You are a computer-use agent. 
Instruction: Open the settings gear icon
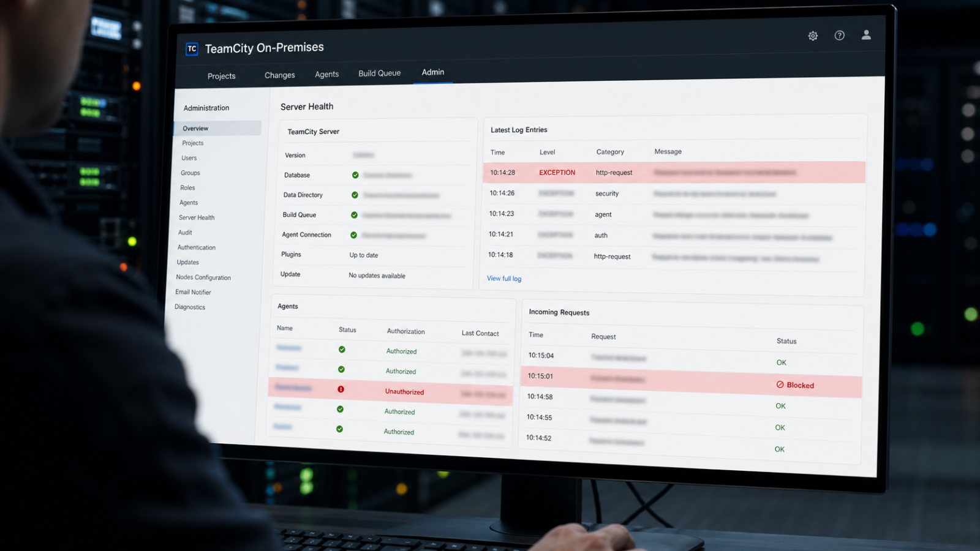click(813, 36)
